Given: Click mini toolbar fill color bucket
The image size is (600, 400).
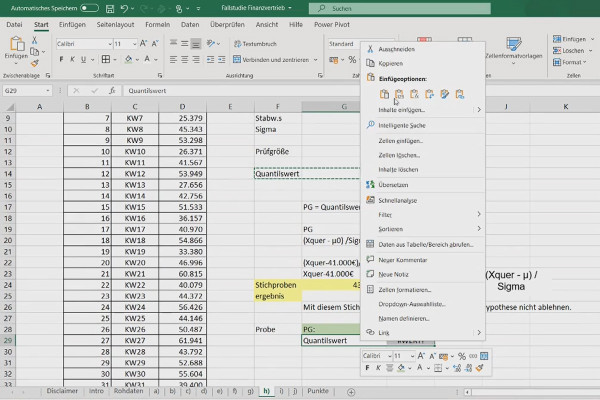Looking at the screenshot, I should pyautogui.click(x=401, y=368).
